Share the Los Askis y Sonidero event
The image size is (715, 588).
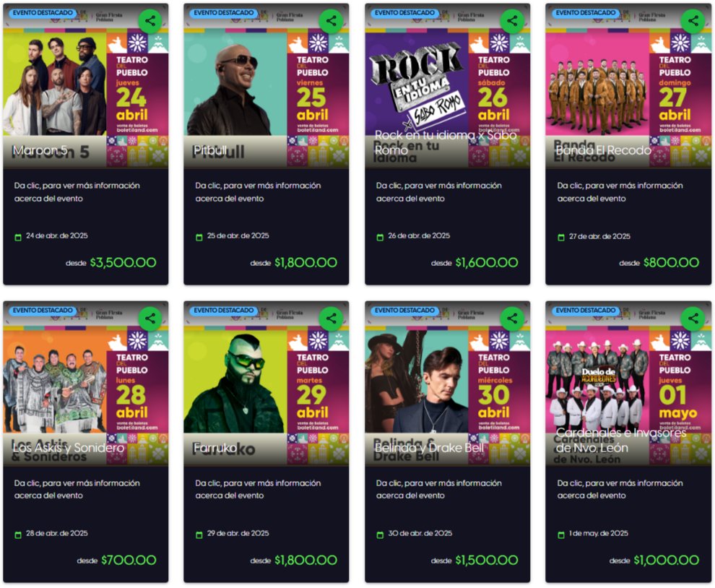[150, 318]
